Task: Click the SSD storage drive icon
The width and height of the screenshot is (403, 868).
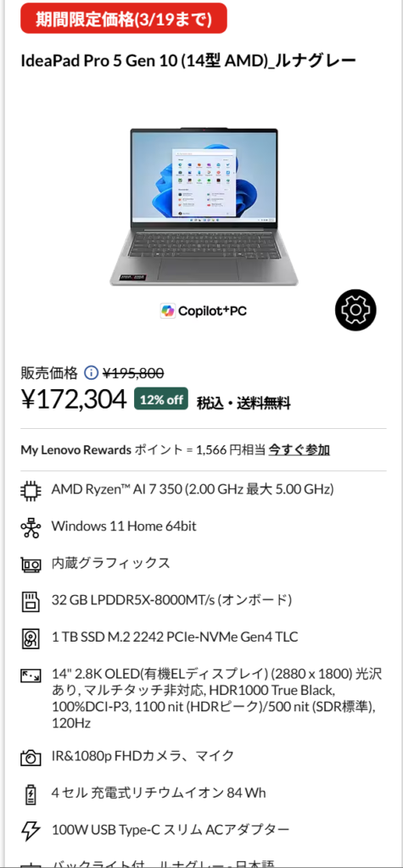Action: point(31,638)
